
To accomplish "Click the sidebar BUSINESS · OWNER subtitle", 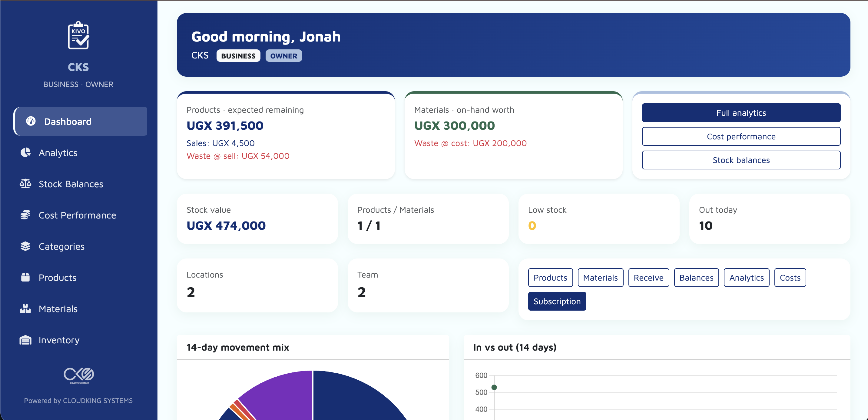I will (78, 84).
